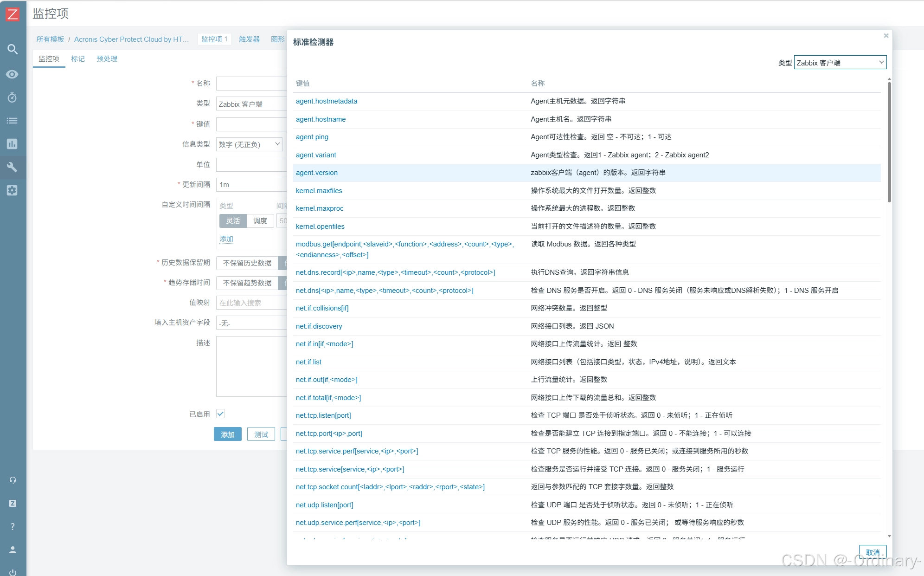This screenshot has height=576, width=924.
Task: Switch to the 标记 tab
Action: [x=77, y=58]
